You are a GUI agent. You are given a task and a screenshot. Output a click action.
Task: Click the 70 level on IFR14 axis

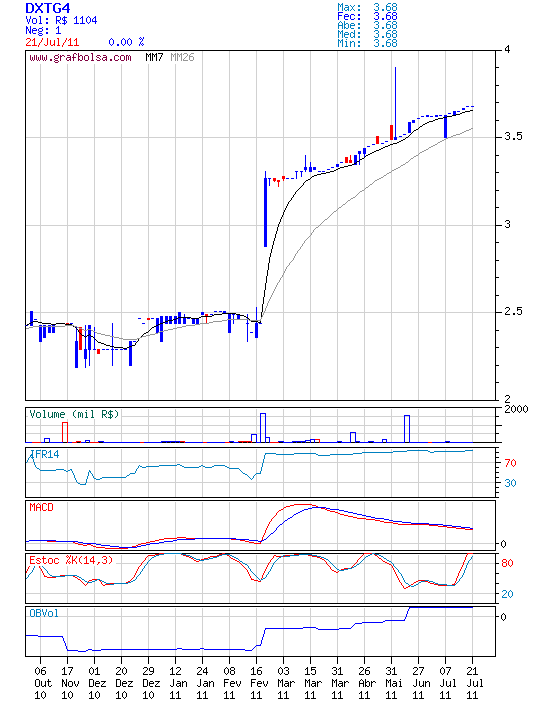pos(510,463)
